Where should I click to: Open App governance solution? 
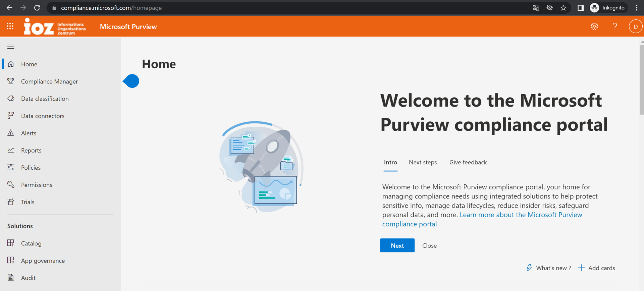coord(60,260)
